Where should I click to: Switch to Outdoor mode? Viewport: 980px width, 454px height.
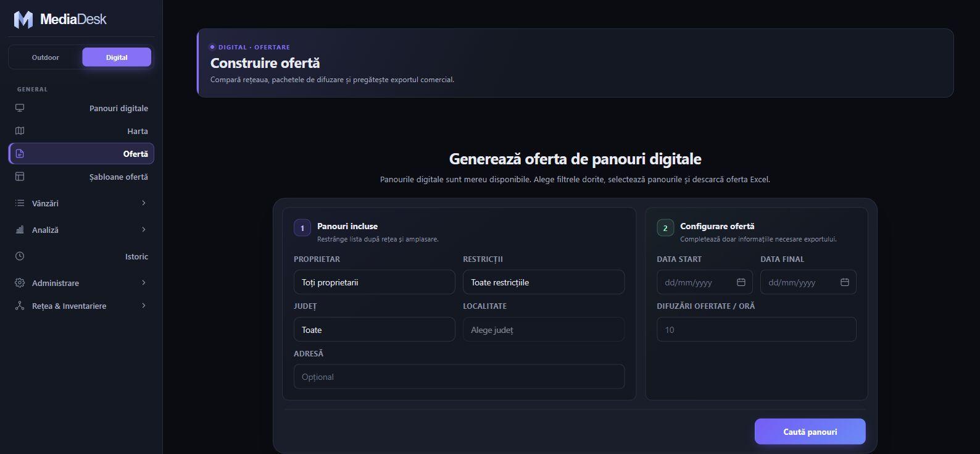pos(46,57)
